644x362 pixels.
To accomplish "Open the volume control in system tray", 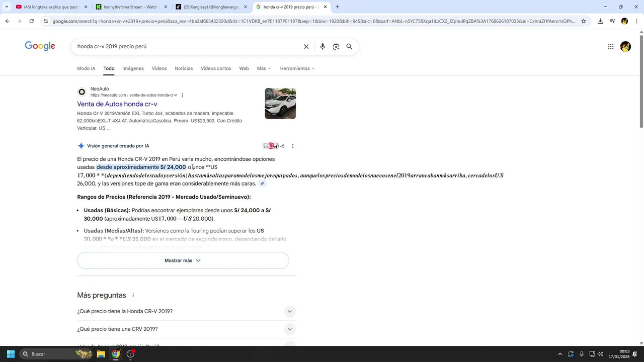I will coord(600,354).
